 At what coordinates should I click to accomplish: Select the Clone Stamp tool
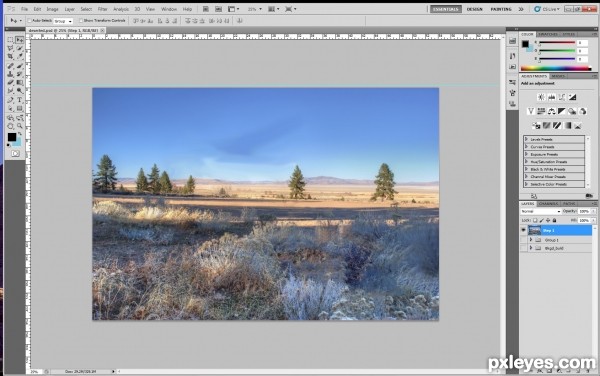(10, 74)
